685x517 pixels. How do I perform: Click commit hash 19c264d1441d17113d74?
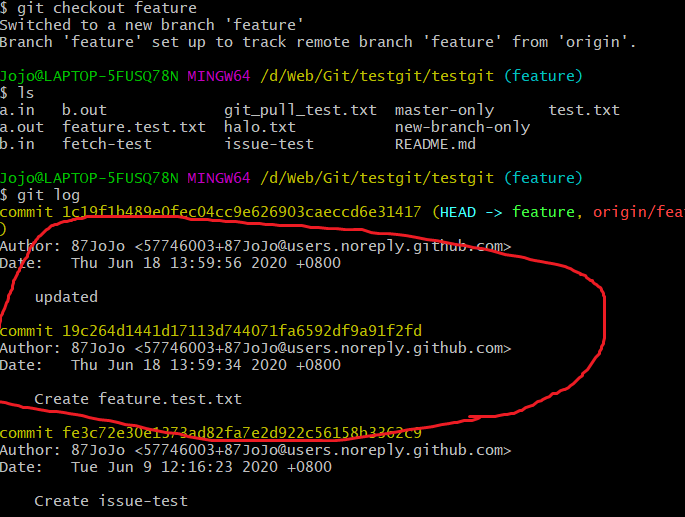point(242,331)
